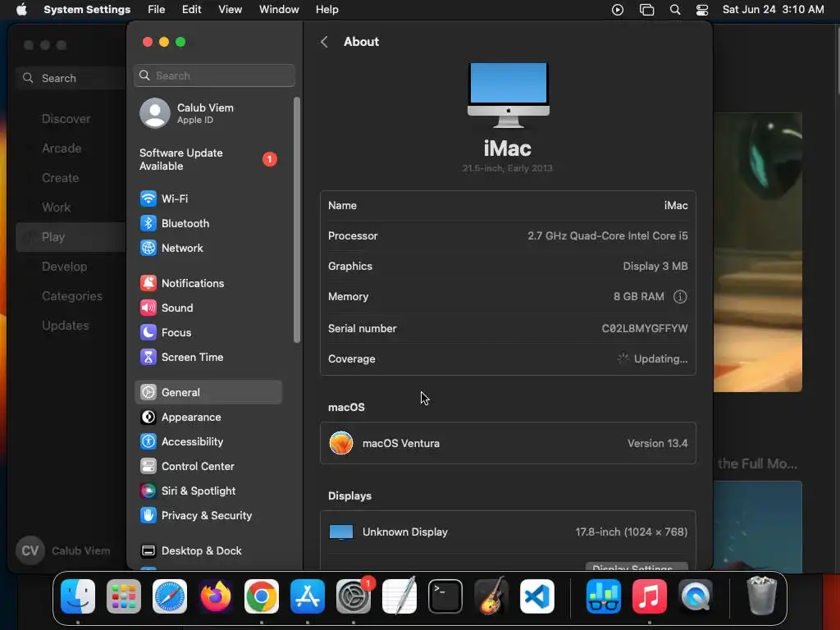Click Display Settings button

pyautogui.click(x=637, y=566)
